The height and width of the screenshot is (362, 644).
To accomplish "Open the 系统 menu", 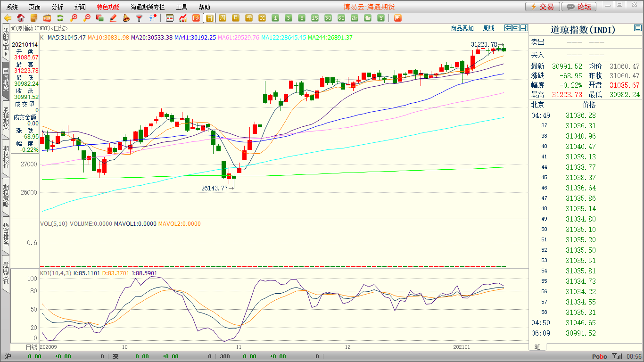I will [12, 7].
